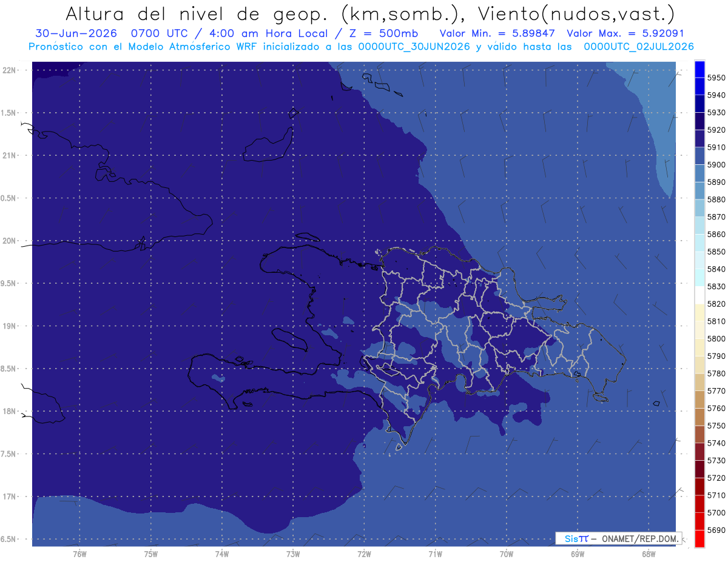Click the '17N' latitude axis label

point(9,497)
